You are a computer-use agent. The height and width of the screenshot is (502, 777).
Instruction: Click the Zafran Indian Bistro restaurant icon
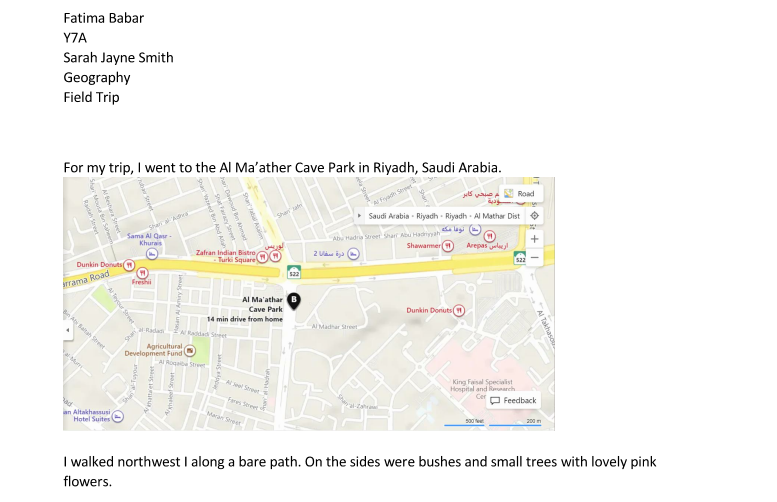pyautogui.click(x=262, y=256)
